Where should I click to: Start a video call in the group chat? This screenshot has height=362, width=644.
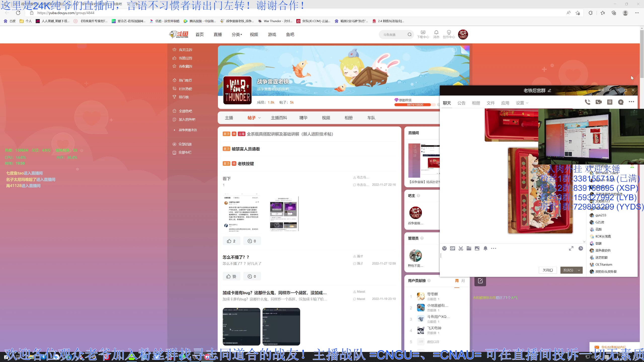(x=598, y=102)
